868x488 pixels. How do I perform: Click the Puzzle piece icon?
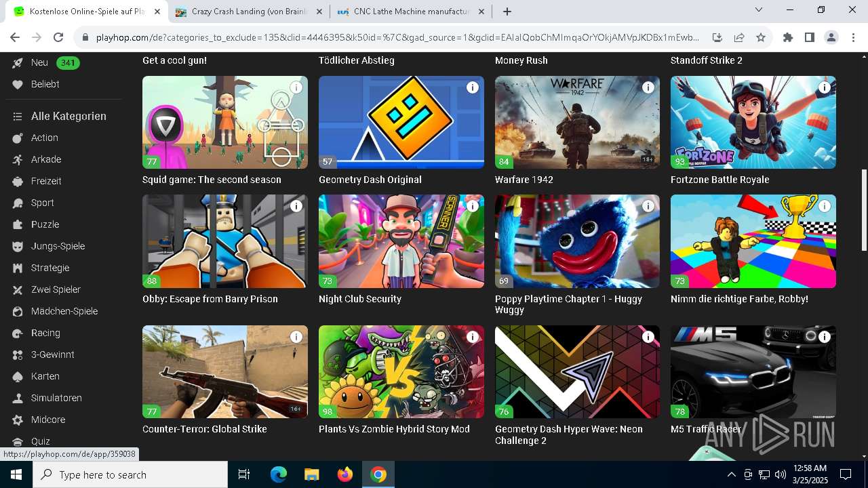[18, 224]
